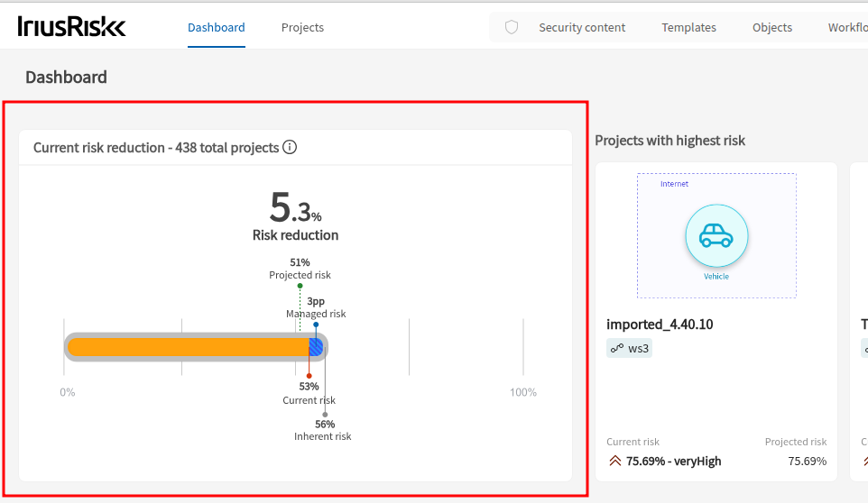Click the workflow icon in ws3 tag
This screenshot has width=868, height=503.
(x=616, y=348)
